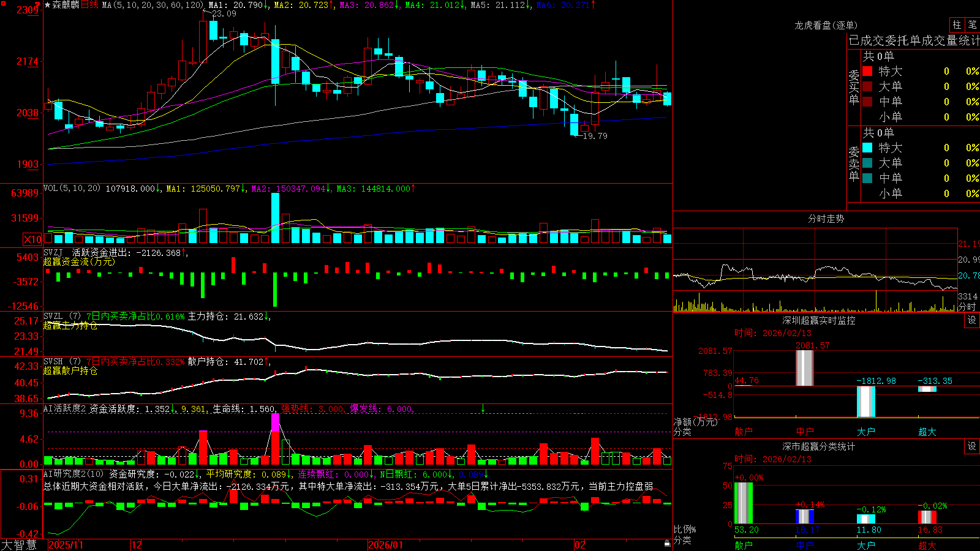Click the 中户 18.17 bar in category statistics
The image size is (980, 551).
click(805, 517)
